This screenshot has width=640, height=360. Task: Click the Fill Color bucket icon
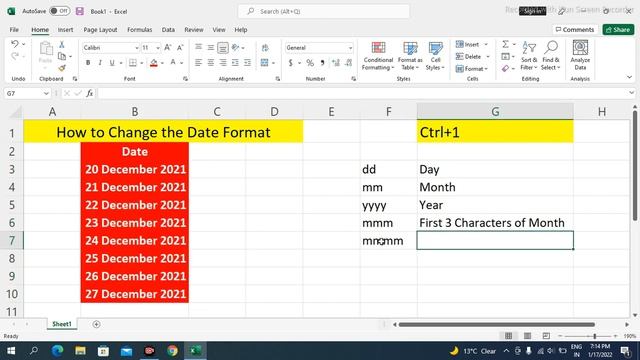[154, 63]
